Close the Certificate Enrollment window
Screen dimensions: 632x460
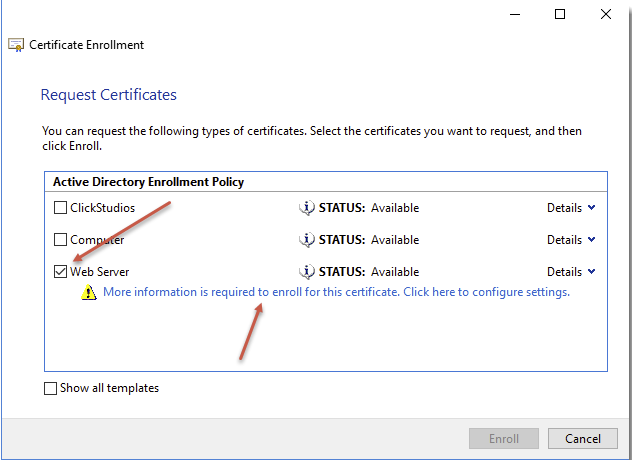(606, 15)
